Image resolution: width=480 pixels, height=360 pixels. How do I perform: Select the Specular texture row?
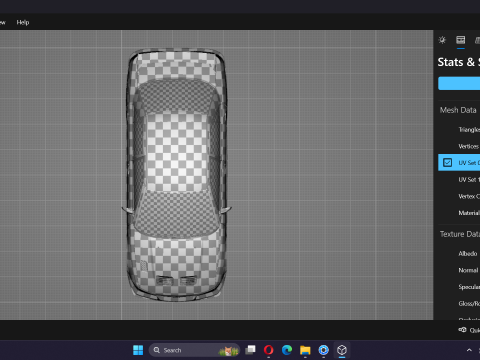[x=459, y=287]
